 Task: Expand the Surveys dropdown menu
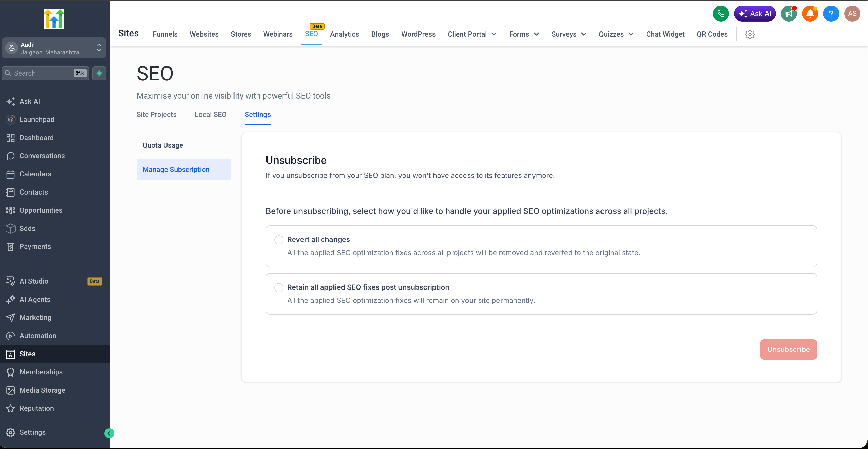pyautogui.click(x=569, y=34)
